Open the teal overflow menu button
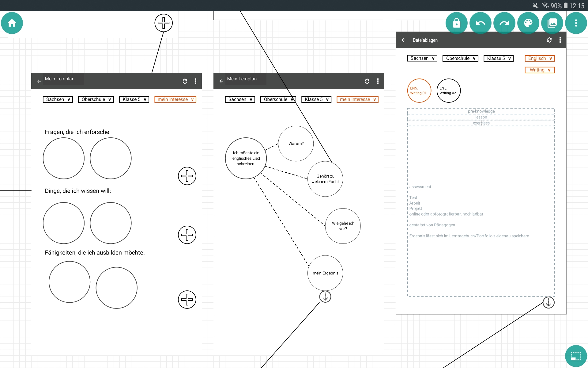588x368 pixels. [576, 23]
